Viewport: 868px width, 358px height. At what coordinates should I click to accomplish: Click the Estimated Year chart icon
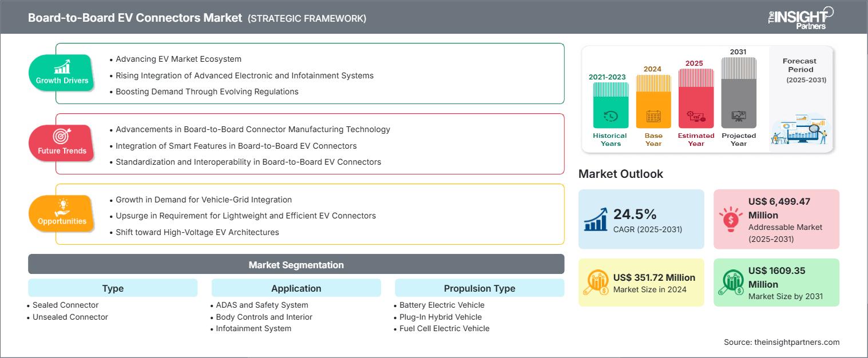[x=696, y=115]
